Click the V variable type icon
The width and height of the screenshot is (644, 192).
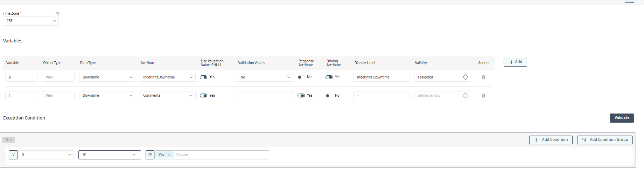tap(13, 155)
